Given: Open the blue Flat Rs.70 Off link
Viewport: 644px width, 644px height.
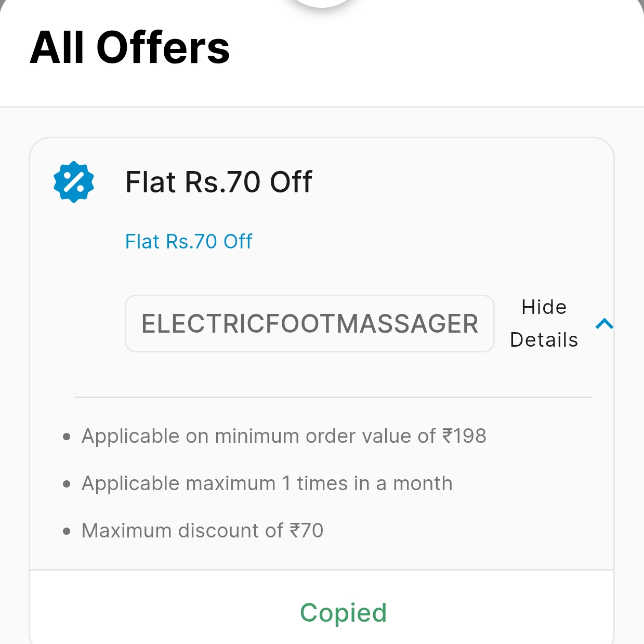Looking at the screenshot, I should 189,242.
